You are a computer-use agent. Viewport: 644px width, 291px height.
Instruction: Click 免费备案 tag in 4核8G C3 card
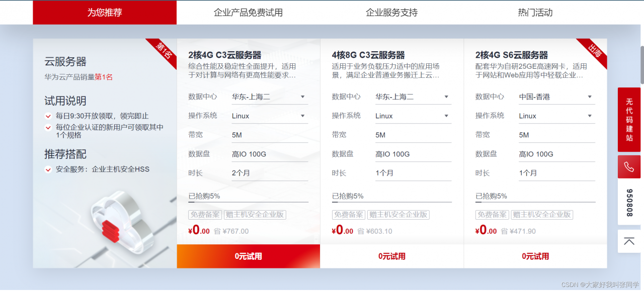pos(349,215)
